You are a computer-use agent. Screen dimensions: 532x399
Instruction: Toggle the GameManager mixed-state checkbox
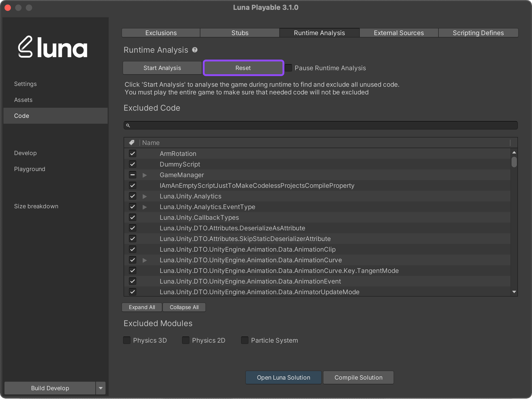(133, 175)
